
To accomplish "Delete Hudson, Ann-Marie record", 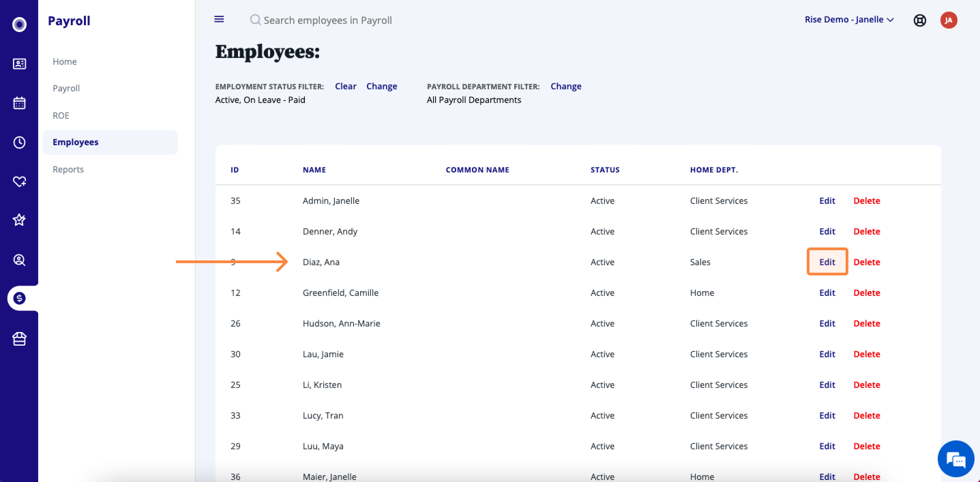I will tap(867, 323).
